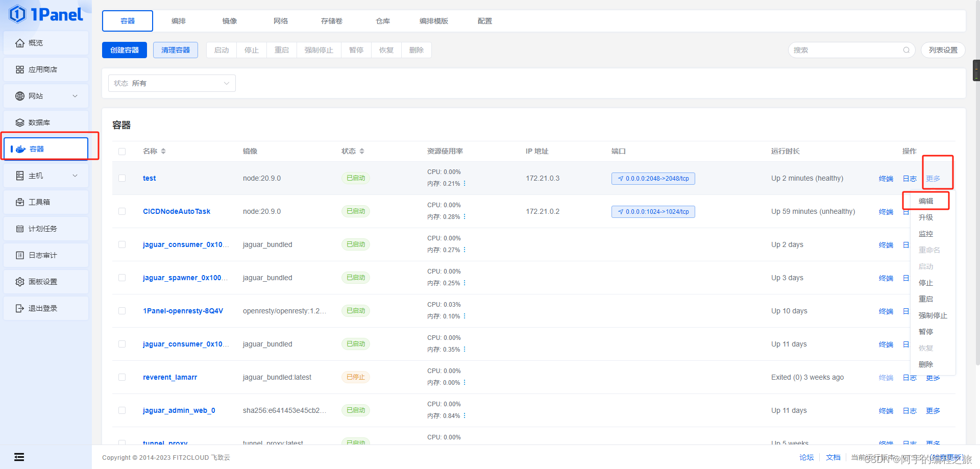
Task: Open the 计划任务 (Cron Jobs) section
Action: (45, 228)
